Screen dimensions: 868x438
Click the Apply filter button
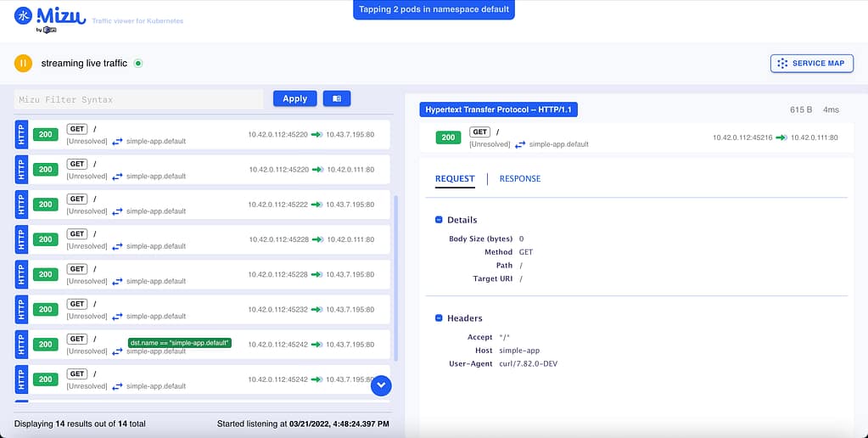coord(294,98)
